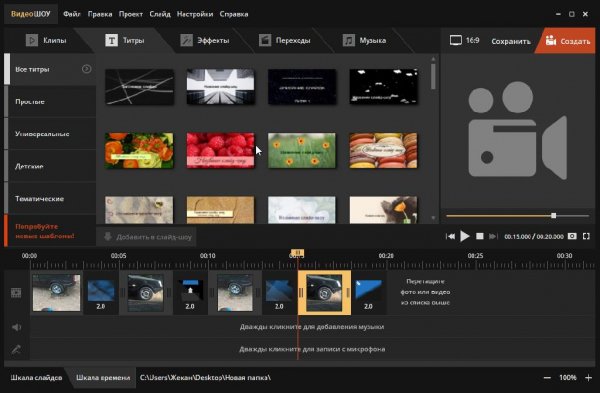Switch to the Шкала слайдов view
Screen dimensions: 600x393
pyautogui.click(x=36, y=378)
